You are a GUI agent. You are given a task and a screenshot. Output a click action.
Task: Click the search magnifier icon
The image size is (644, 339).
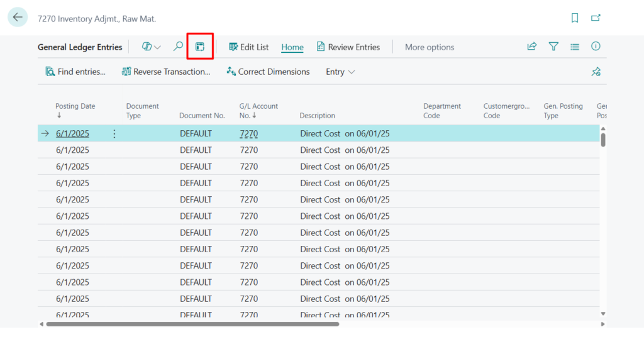(x=178, y=47)
